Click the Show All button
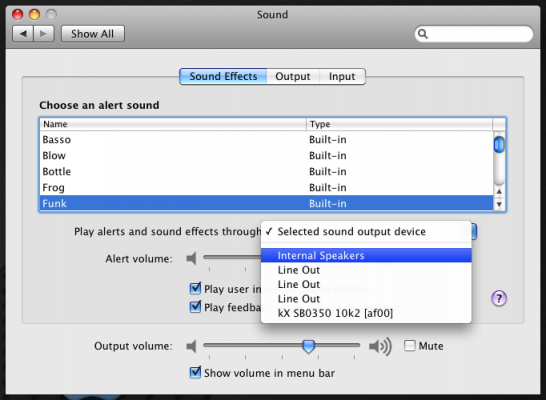Screen dimensions: 546x400 (x=93, y=34)
